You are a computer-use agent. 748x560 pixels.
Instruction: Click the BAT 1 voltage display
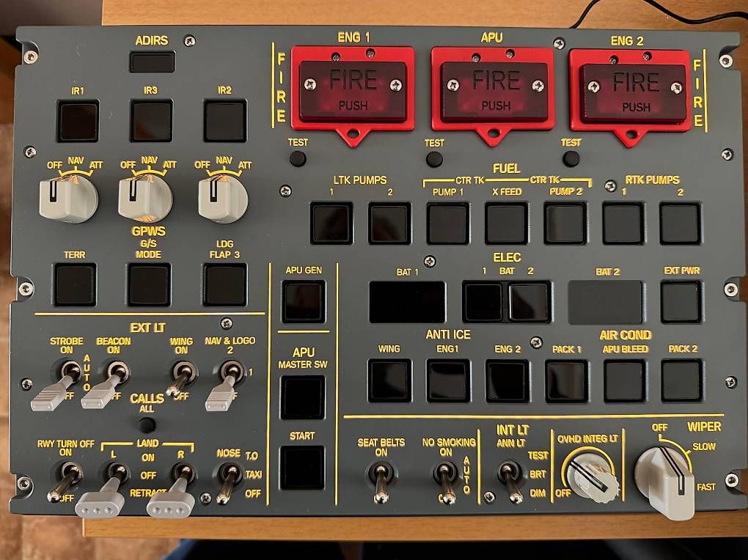point(408,302)
